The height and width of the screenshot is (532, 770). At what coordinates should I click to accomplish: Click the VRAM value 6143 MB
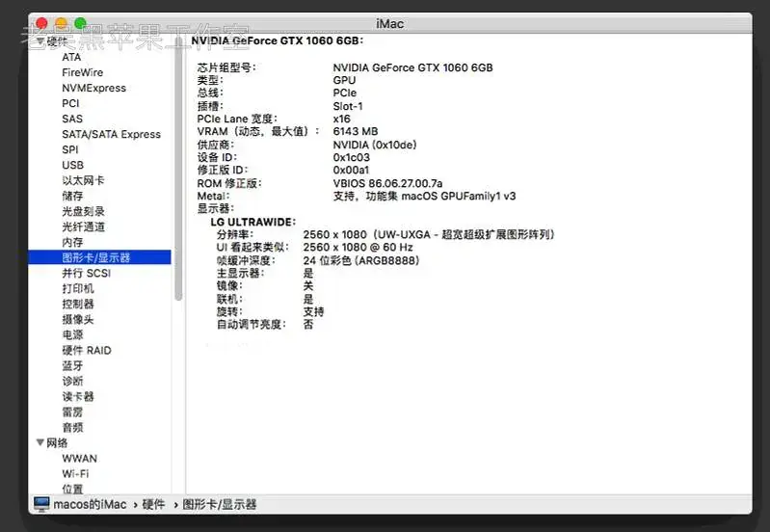click(356, 131)
